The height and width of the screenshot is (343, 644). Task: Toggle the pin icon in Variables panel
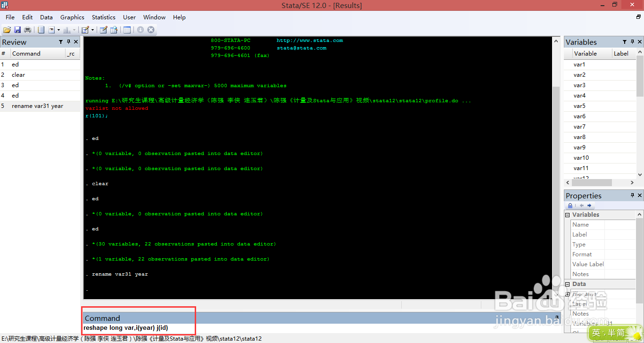[632, 42]
